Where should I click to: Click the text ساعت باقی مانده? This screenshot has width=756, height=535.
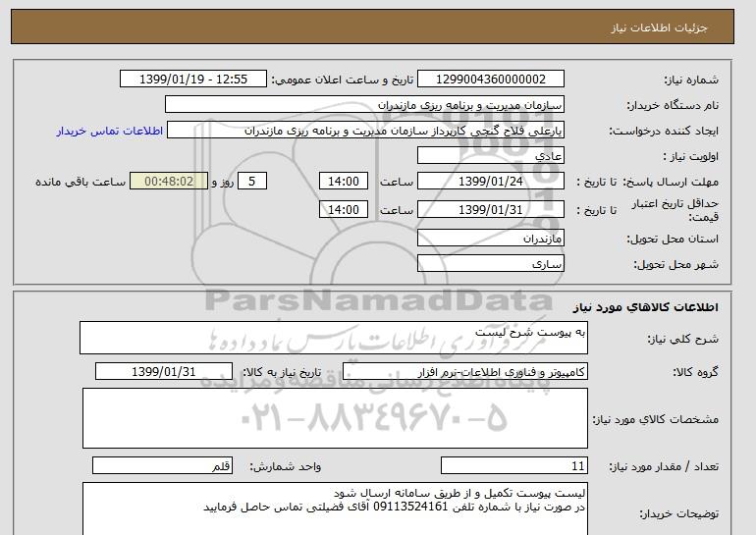point(81,182)
